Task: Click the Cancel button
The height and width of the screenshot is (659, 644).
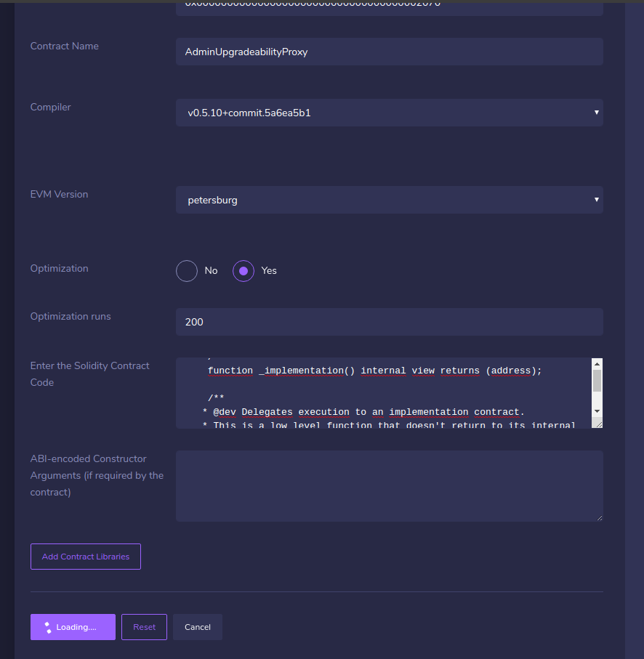Action: (198, 627)
